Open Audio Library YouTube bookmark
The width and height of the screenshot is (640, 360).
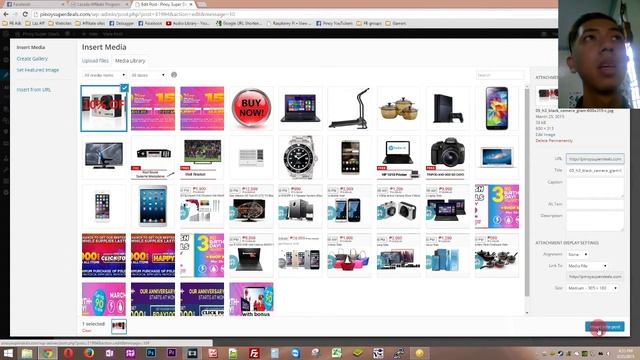point(188,24)
